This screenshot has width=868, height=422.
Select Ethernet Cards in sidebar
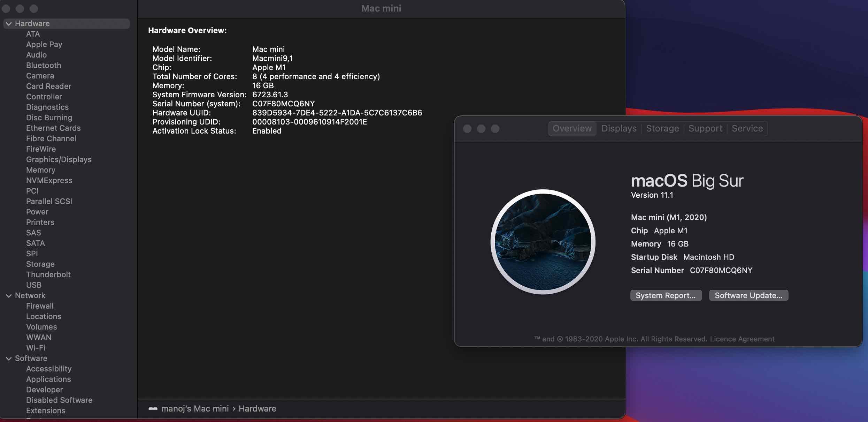click(x=53, y=128)
